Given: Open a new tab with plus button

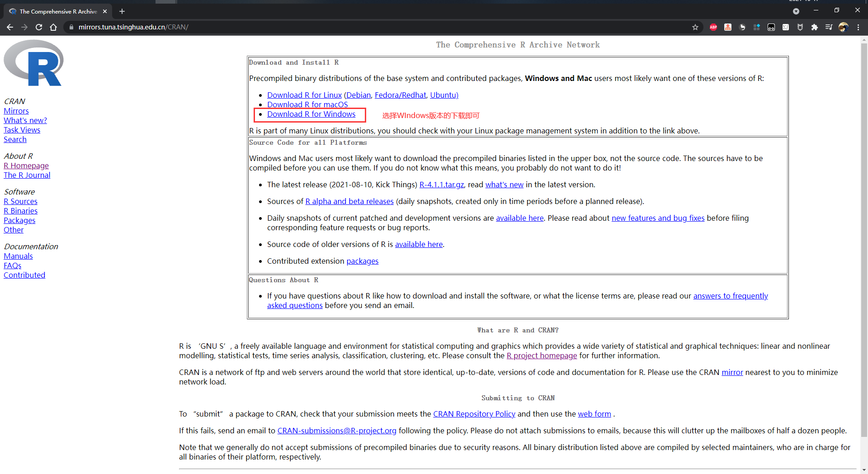Looking at the screenshot, I should tap(122, 11).
